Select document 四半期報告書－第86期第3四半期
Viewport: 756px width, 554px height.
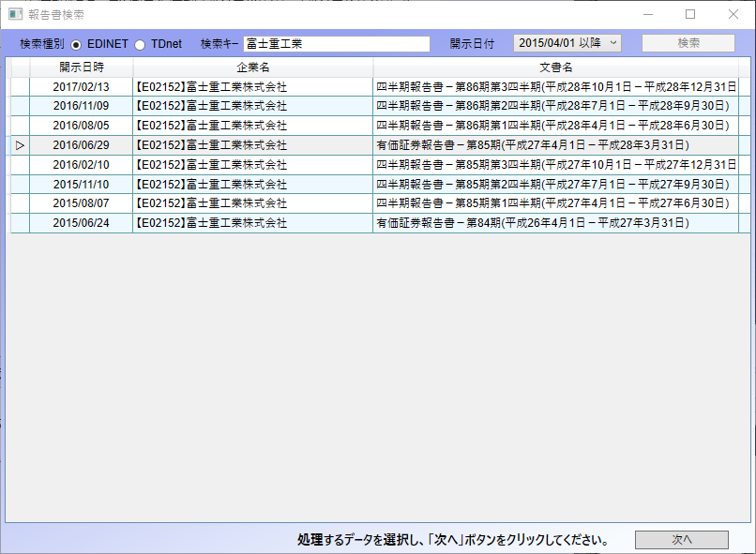pos(555,87)
